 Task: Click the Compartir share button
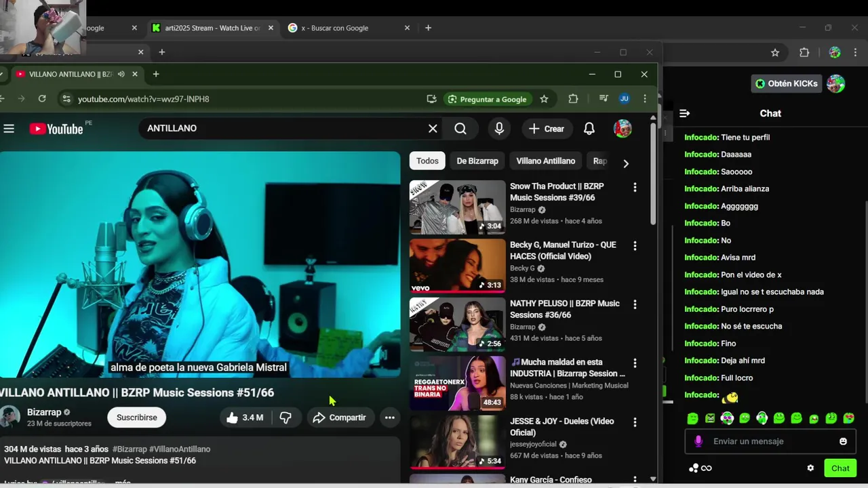[339, 418]
